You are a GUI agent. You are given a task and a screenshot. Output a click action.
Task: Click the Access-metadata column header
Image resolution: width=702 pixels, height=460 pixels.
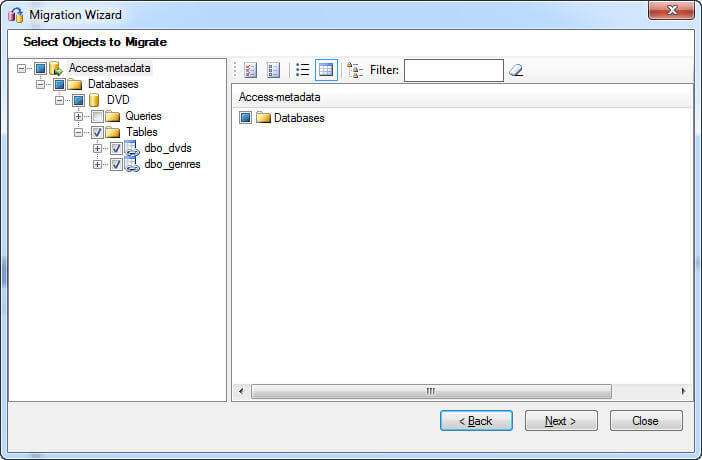coord(461,97)
